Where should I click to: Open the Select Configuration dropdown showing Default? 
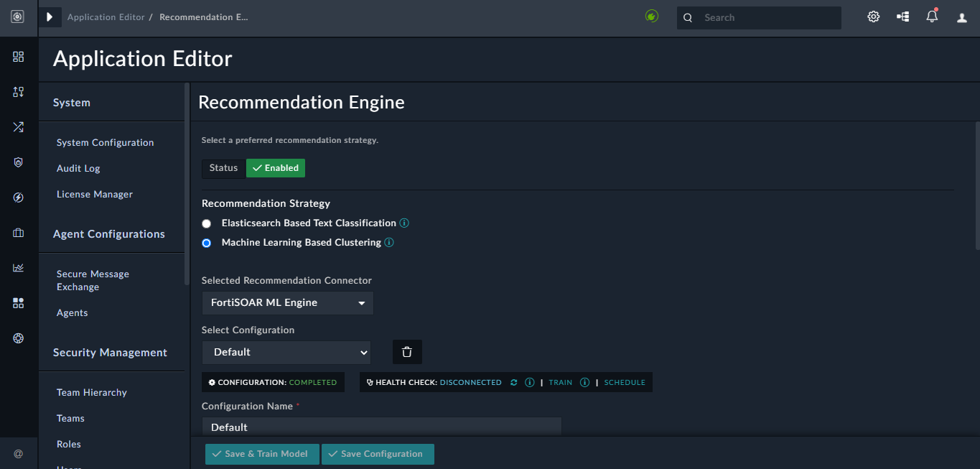click(x=286, y=352)
